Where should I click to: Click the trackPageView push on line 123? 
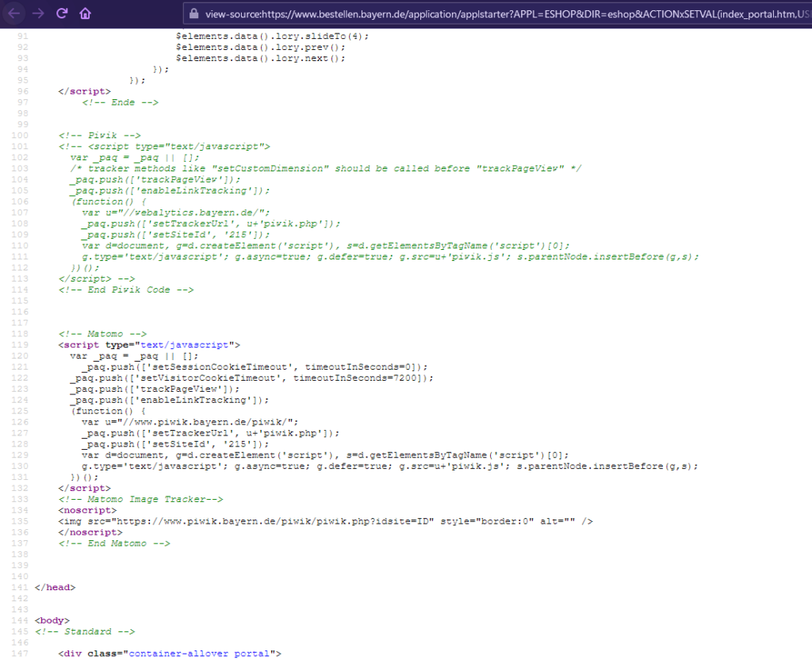[x=155, y=389]
